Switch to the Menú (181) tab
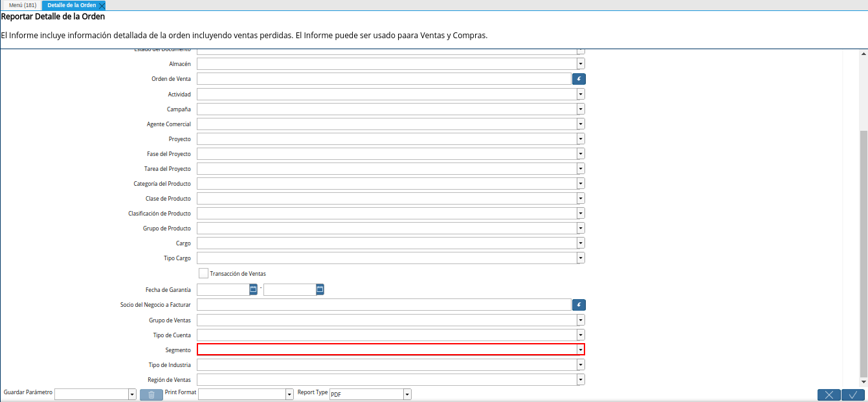 pyautogui.click(x=23, y=5)
